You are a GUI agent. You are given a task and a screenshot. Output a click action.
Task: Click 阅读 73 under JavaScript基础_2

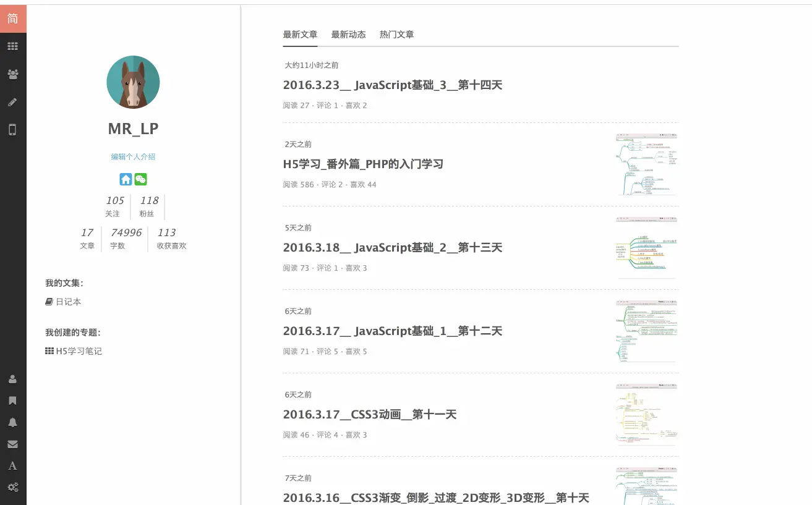click(x=296, y=268)
